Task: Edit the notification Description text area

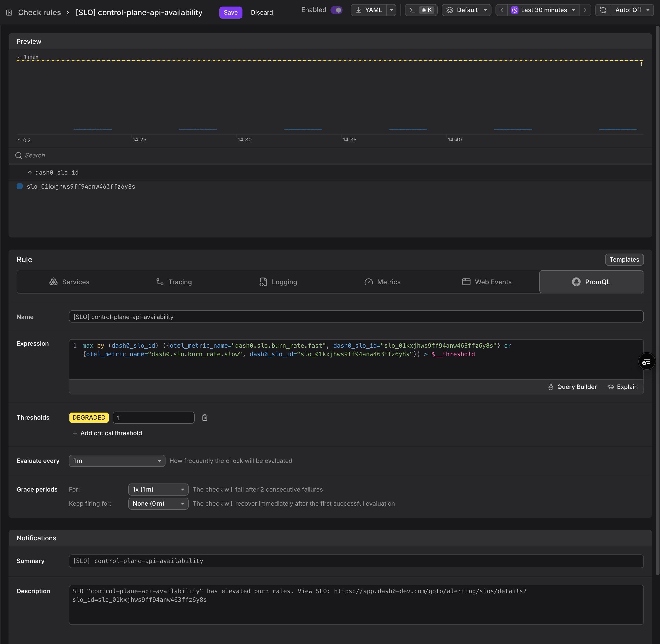Action: (x=356, y=605)
